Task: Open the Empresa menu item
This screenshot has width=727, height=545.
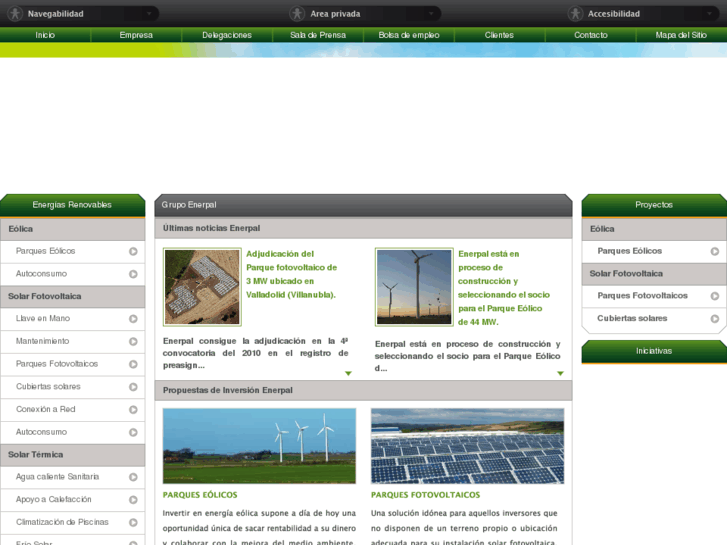Action: tap(136, 35)
